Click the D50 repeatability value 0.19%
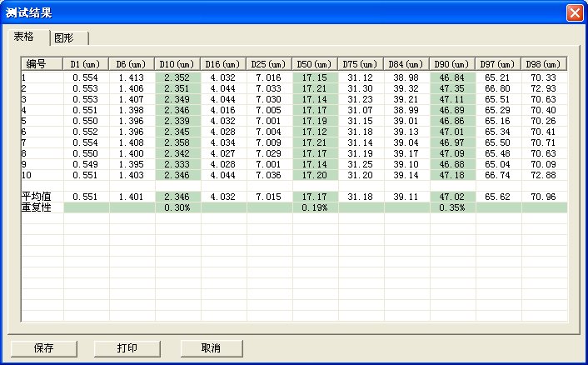 tap(315, 207)
